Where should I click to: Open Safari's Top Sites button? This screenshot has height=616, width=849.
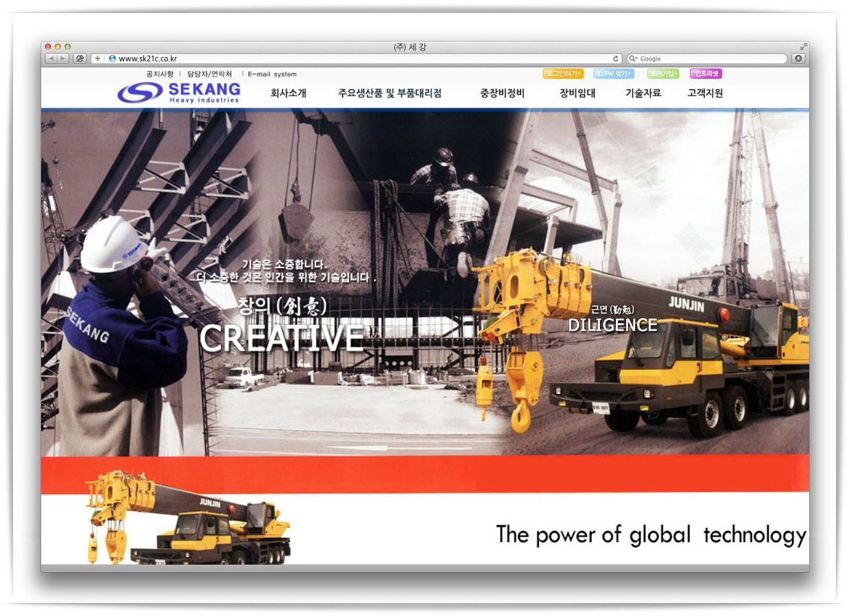[80, 59]
